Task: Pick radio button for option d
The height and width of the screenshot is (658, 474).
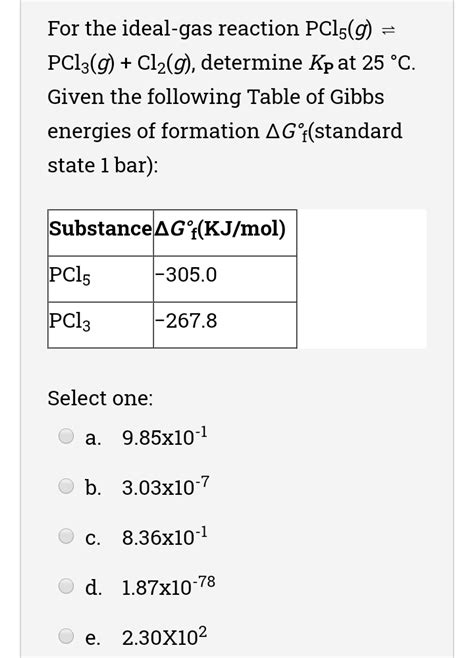Action: [x=66, y=585]
